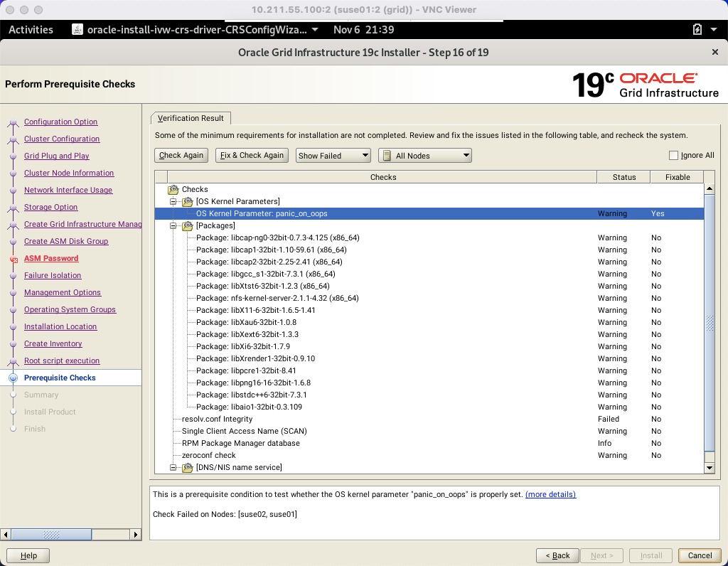Click the Checks root folder icon
Screen dimensions: 728x566
point(173,189)
